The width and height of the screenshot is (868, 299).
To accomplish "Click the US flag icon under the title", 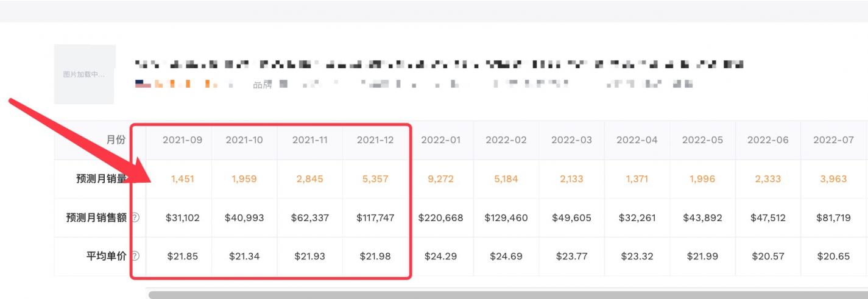I will coord(143,84).
